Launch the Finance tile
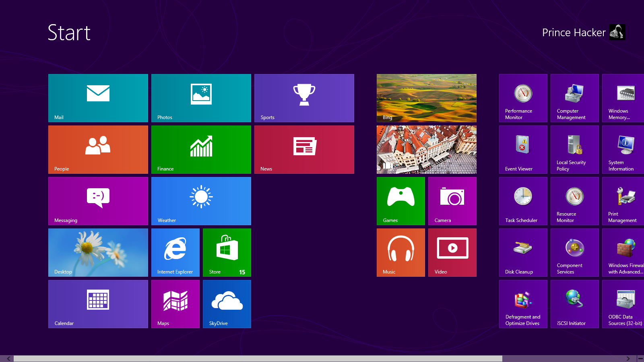Image resolution: width=644 pixels, height=362 pixels. 201,150
